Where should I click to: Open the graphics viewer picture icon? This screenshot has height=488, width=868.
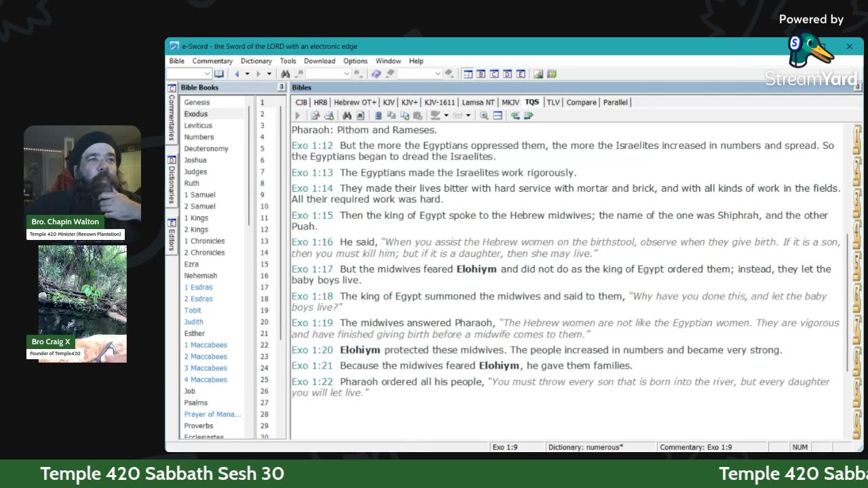[538, 74]
